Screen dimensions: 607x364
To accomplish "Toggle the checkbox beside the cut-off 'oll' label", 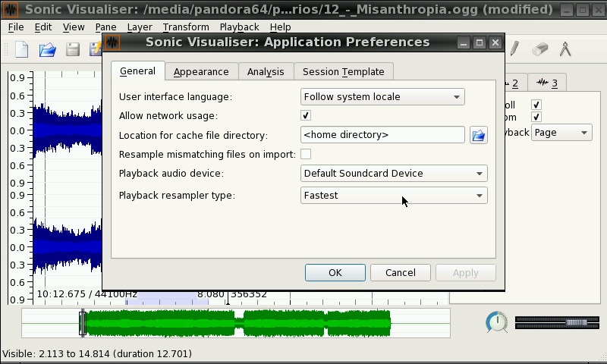I will click(536, 105).
